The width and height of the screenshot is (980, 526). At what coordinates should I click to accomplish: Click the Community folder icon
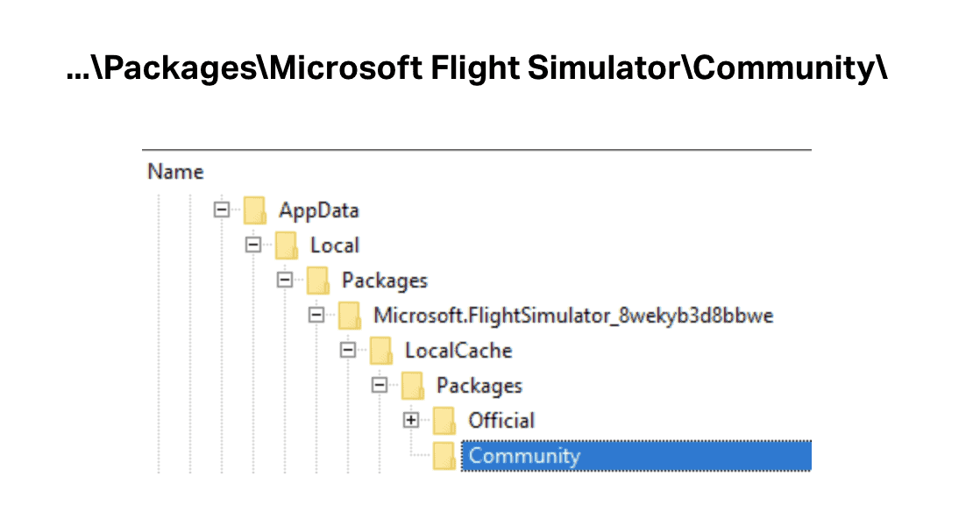[x=444, y=457]
